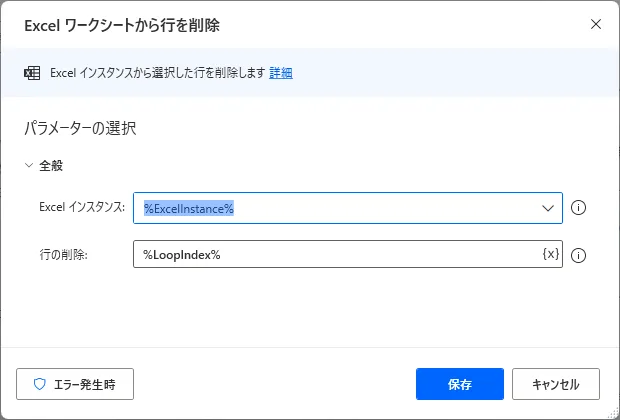The image size is (620, 420).
Task: Open the 詳細 link
Action: pyautogui.click(x=280, y=73)
